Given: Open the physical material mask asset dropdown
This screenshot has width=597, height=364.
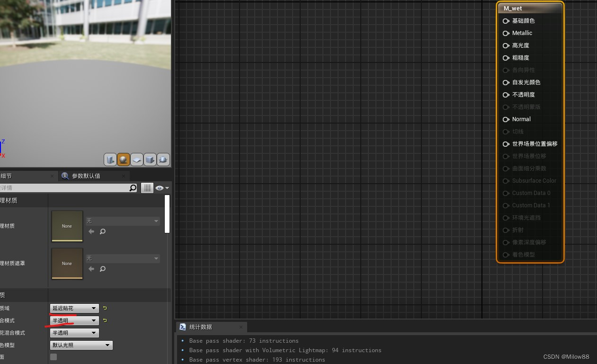Looking at the screenshot, I should 123,258.
